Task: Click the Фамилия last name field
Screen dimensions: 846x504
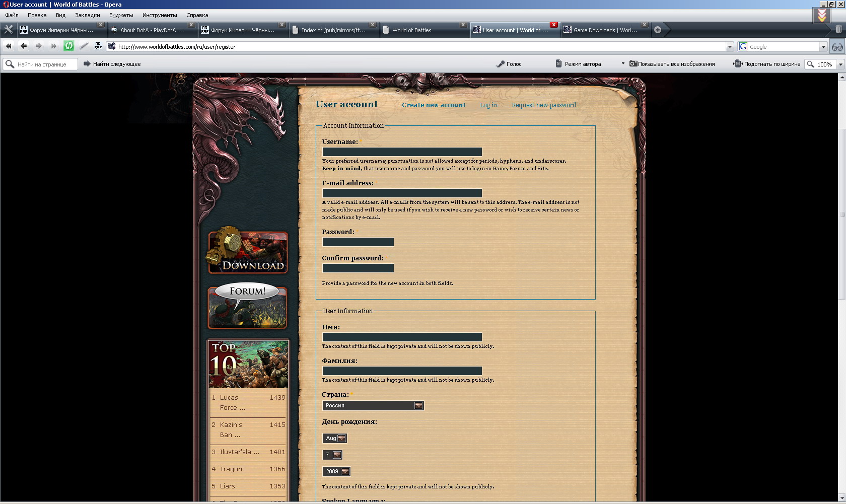Action: (x=402, y=371)
